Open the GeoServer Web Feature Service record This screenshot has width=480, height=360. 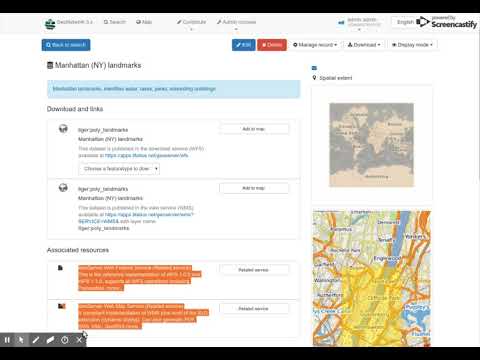click(135, 268)
